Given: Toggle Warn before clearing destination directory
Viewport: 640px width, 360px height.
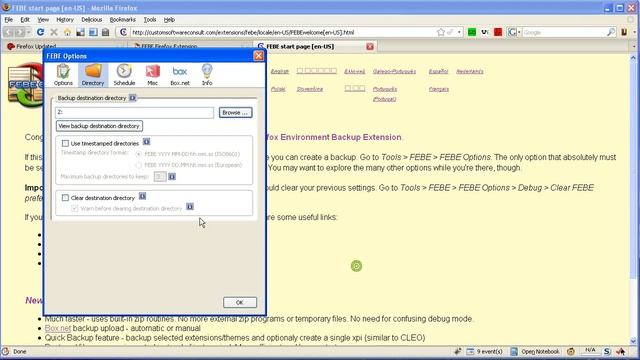Looking at the screenshot, I should pyautogui.click(x=74, y=208).
